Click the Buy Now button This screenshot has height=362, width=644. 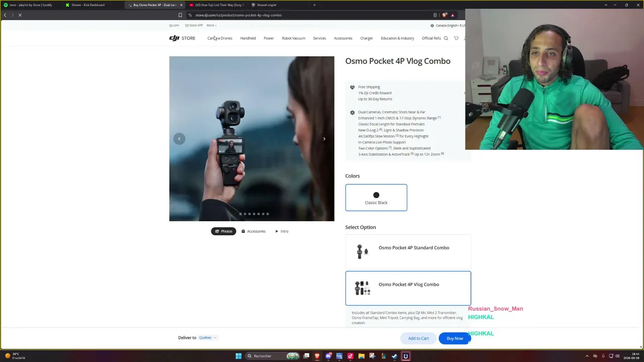tap(455, 338)
